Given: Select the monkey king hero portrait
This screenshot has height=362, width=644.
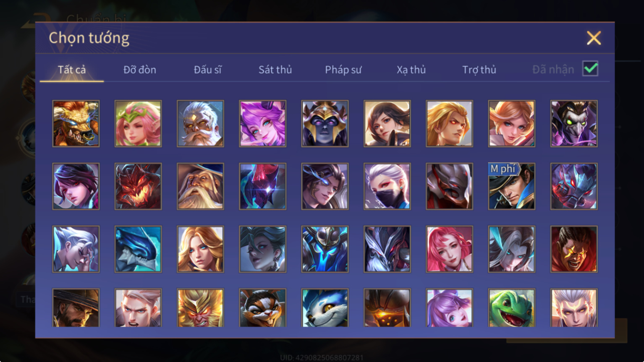Looking at the screenshot, I should click(x=200, y=307).
